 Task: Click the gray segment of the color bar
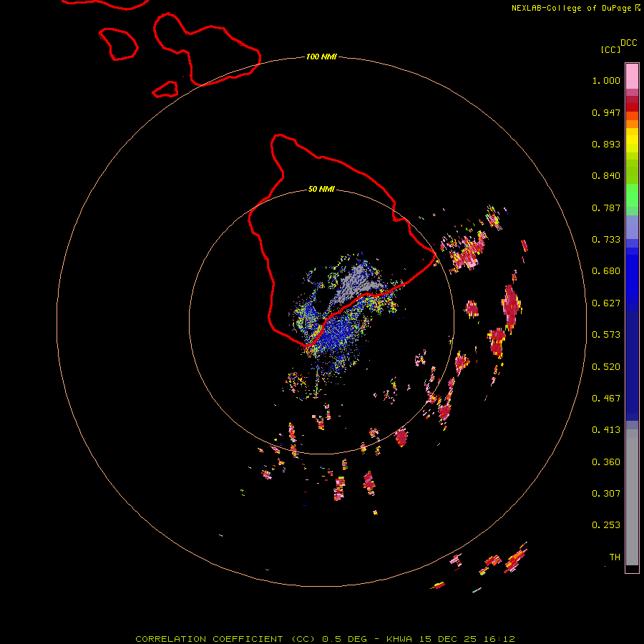click(632, 497)
